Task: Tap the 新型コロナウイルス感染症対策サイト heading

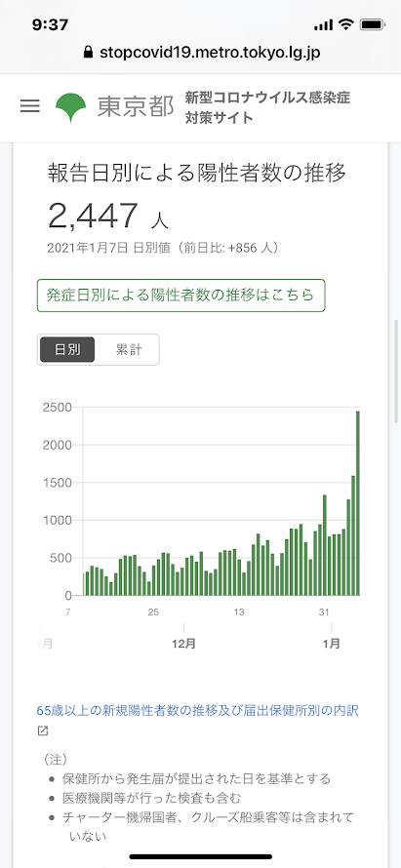Action: 268,107
